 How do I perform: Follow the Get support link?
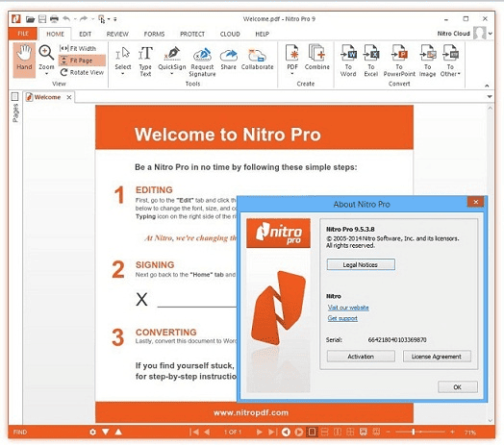[x=342, y=318]
